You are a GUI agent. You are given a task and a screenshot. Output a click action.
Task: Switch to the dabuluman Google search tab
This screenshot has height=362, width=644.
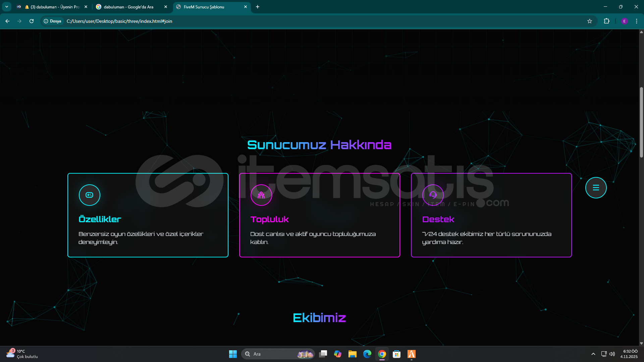click(x=128, y=7)
